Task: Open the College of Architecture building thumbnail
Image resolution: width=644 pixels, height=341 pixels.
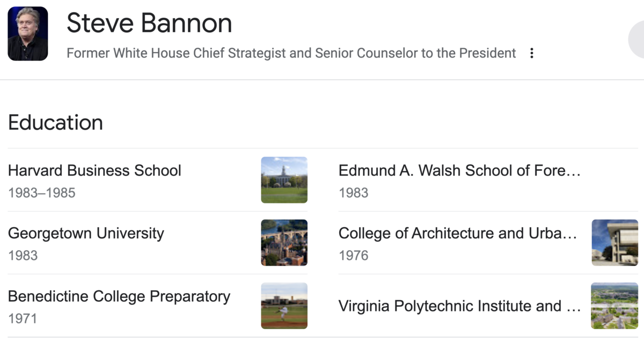Action: pyautogui.click(x=615, y=243)
